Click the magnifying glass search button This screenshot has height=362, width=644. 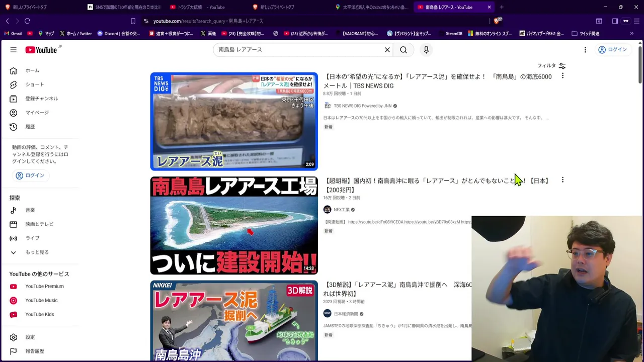click(x=404, y=50)
